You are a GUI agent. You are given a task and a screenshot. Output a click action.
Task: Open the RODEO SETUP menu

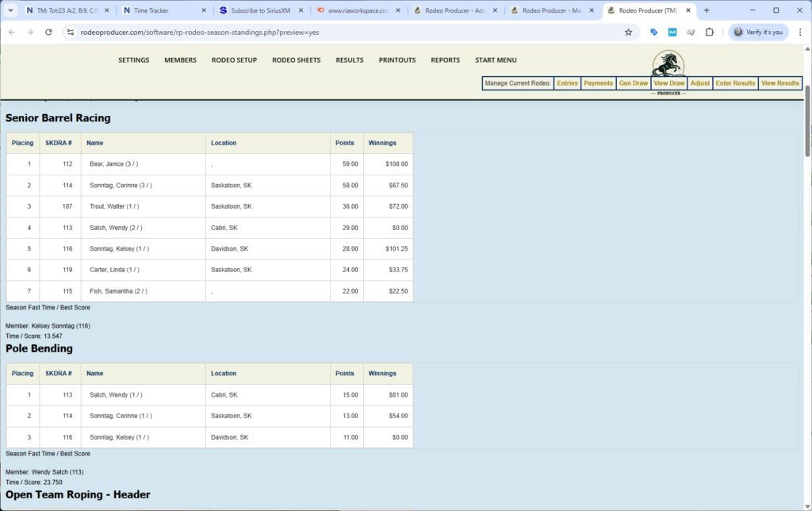(x=234, y=60)
